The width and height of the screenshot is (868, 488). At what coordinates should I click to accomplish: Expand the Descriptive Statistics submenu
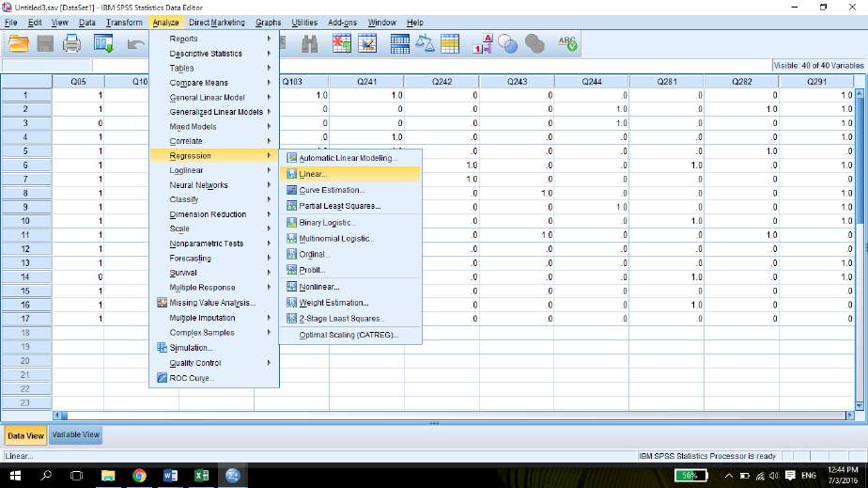(214, 54)
